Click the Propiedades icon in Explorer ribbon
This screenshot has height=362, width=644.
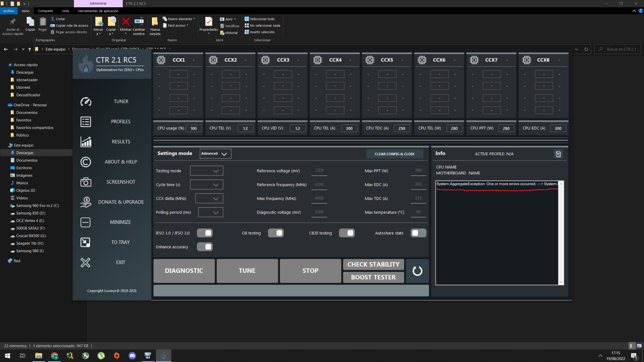[x=209, y=22]
